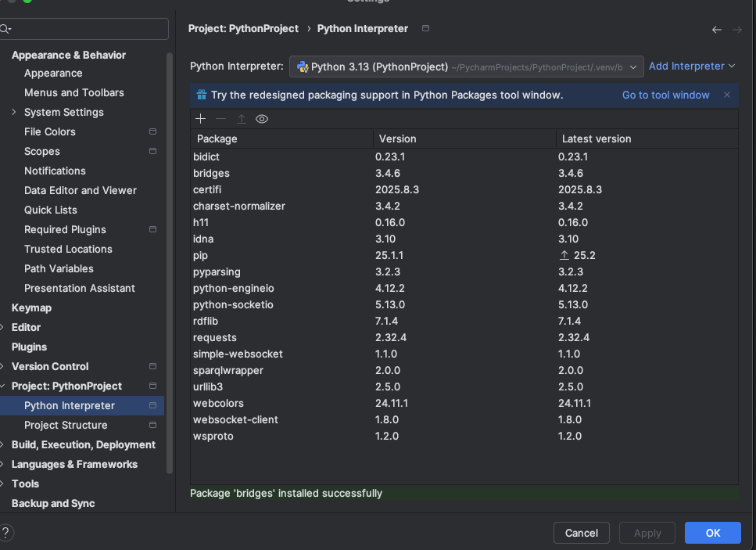Close the redesigned packaging support banner
756x550 pixels.
pos(726,95)
